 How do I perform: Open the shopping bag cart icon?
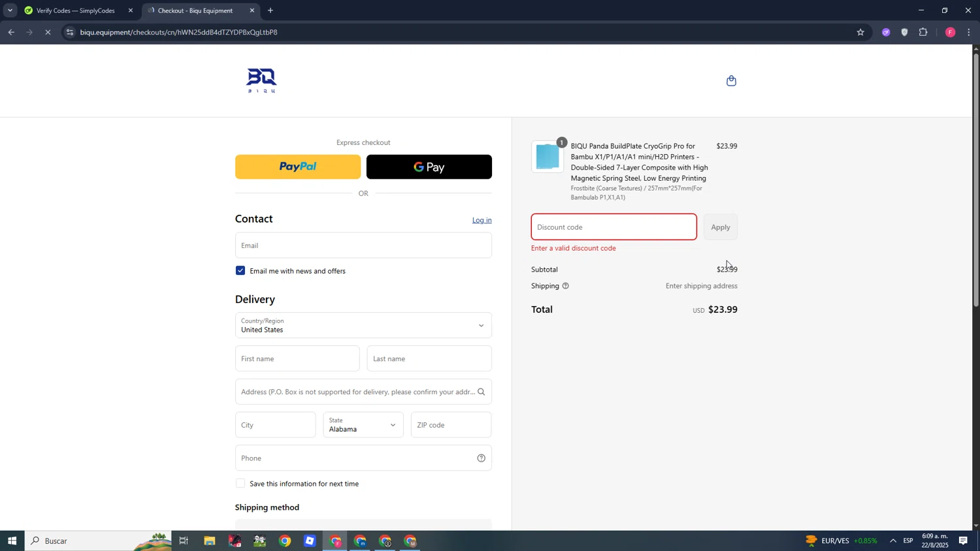click(x=731, y=81)
